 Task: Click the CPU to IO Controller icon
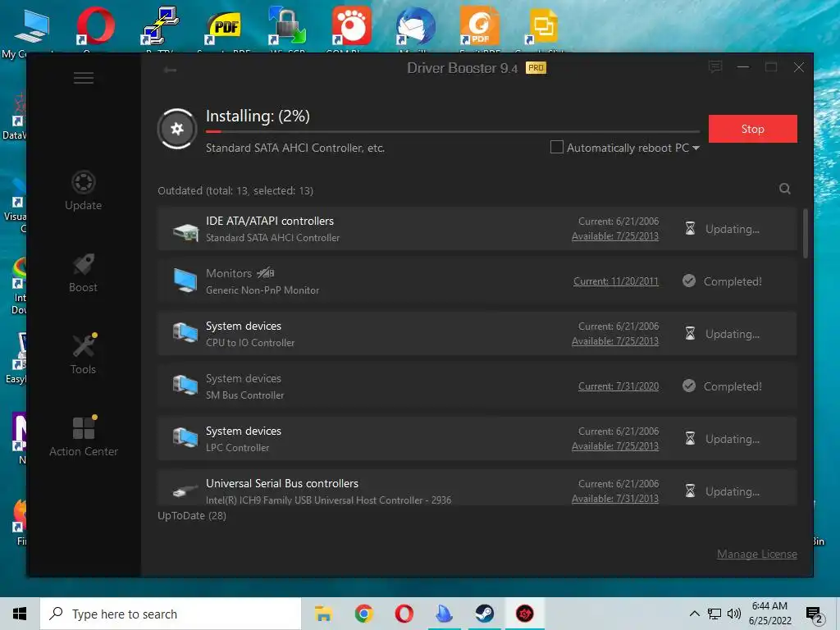(185, 333)
